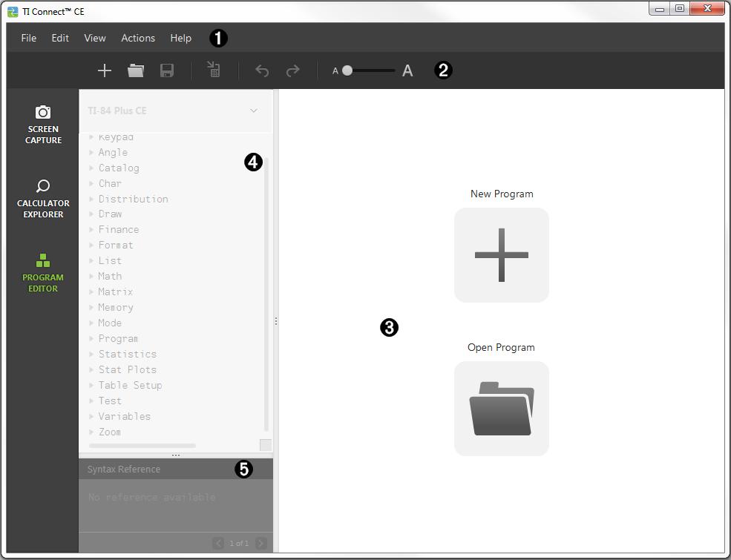
Task: Click the '1 of 1' page indicator
Action: coord(239,543)
